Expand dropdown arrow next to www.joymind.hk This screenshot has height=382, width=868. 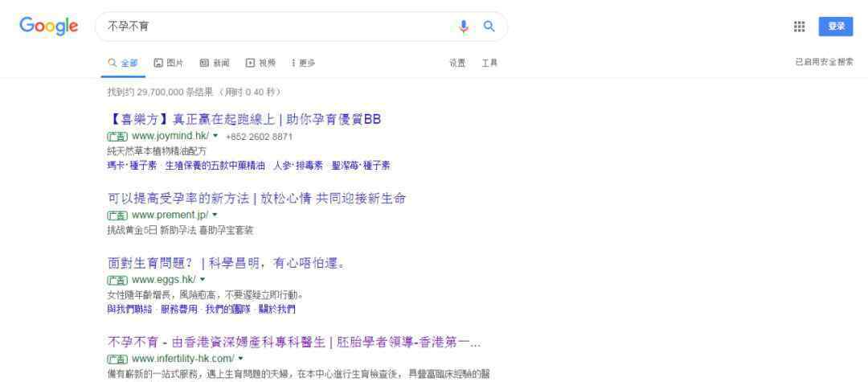point(215,136)
